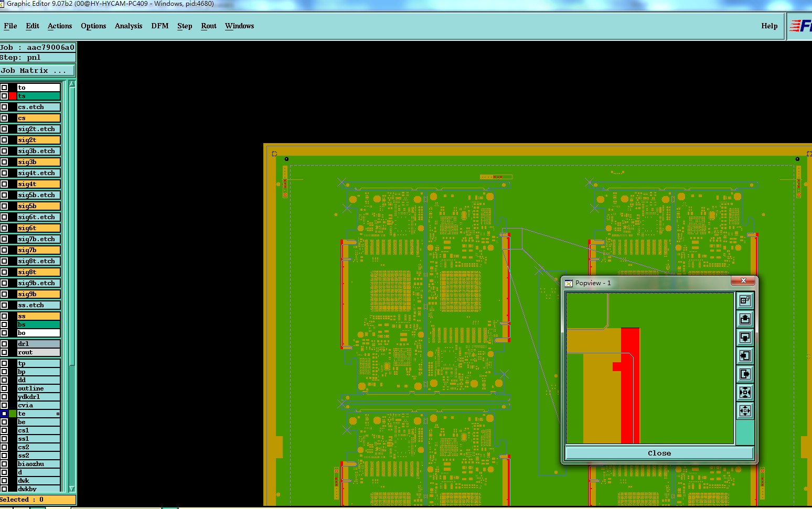This screenshot has width=812, height=509.
Task: Open the Windows menu
Action: (240, 26)
